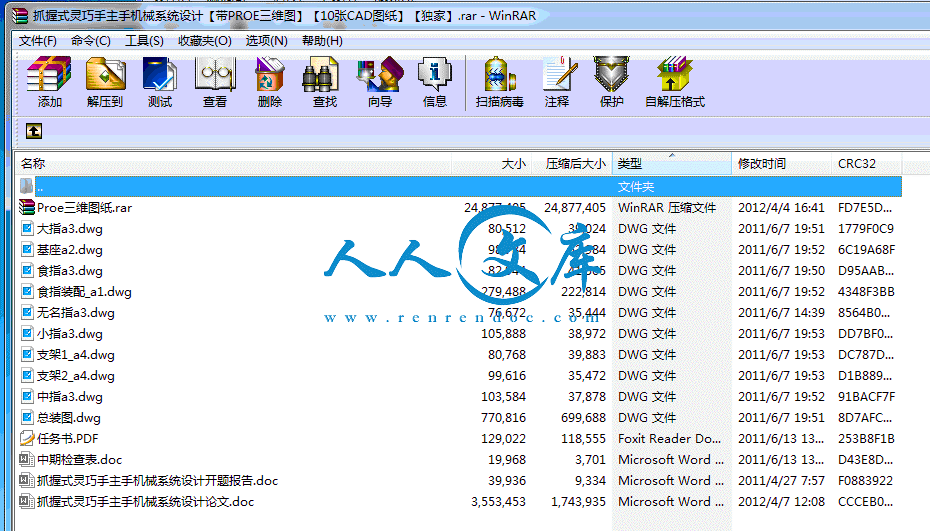The image size is (930, 531).
Task: Open the 命令(C) menu
Action: [x=90, y=40]
